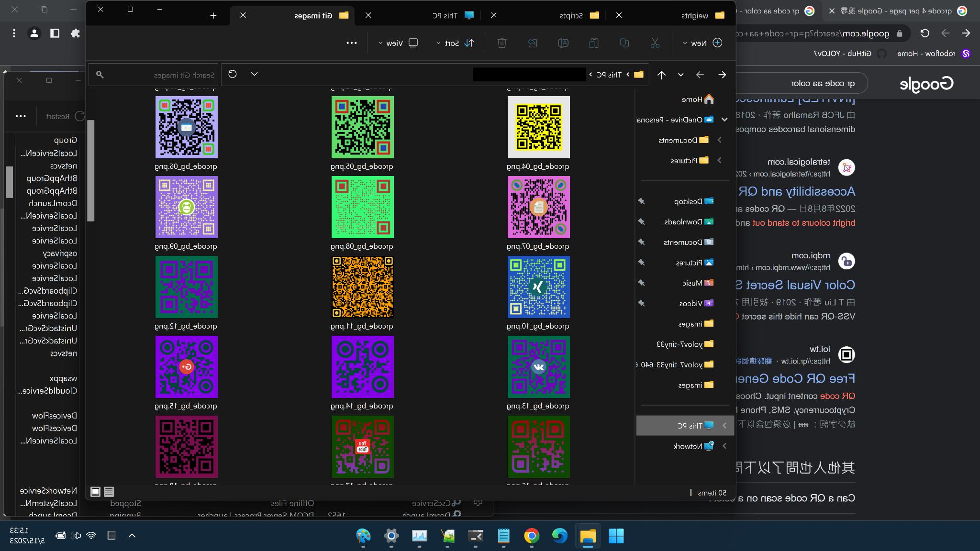Select qrcode_bg_11.png orange QR thumbnail
Image resolution: width=980 pixels, height=551 pixels.
coord(363,287)
